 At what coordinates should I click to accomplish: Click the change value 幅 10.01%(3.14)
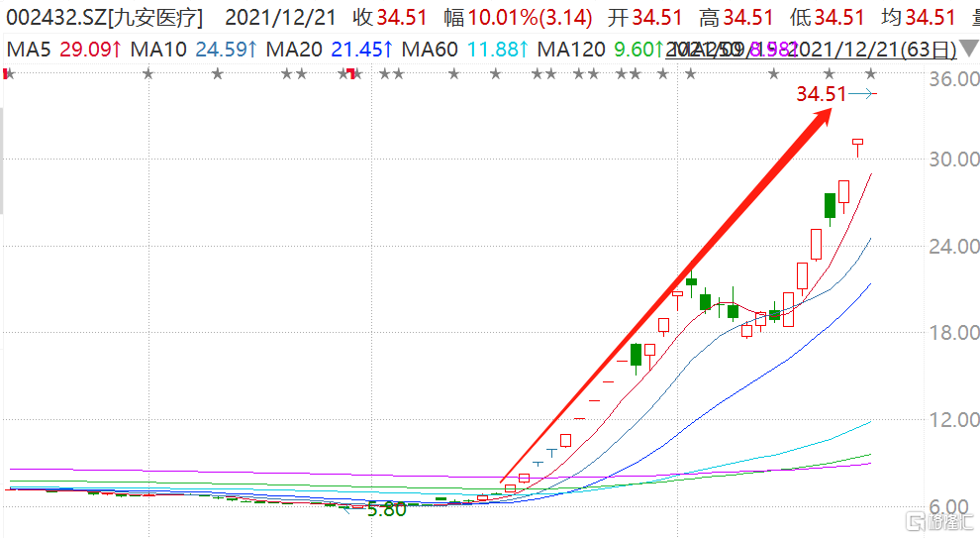click(x=518, y=18)
